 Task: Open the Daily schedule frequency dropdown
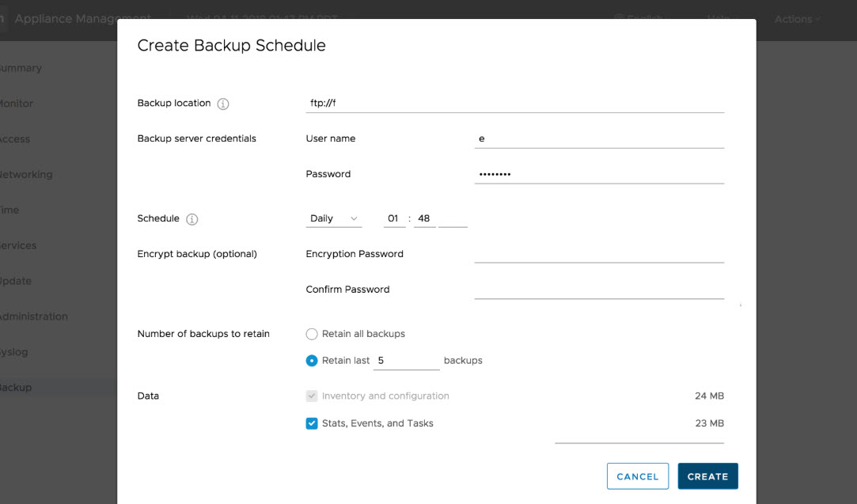click(333, 218)
